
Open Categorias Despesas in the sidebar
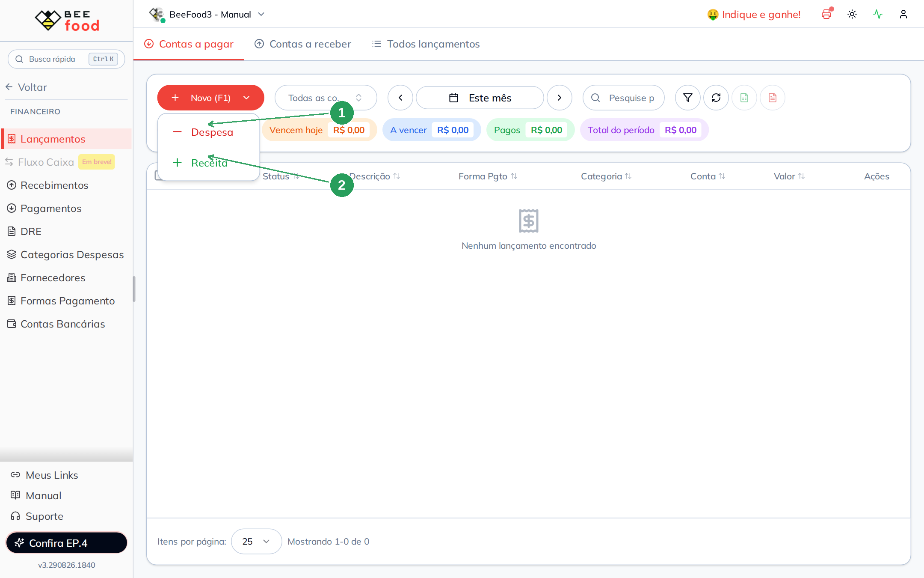tap(66, 254)
